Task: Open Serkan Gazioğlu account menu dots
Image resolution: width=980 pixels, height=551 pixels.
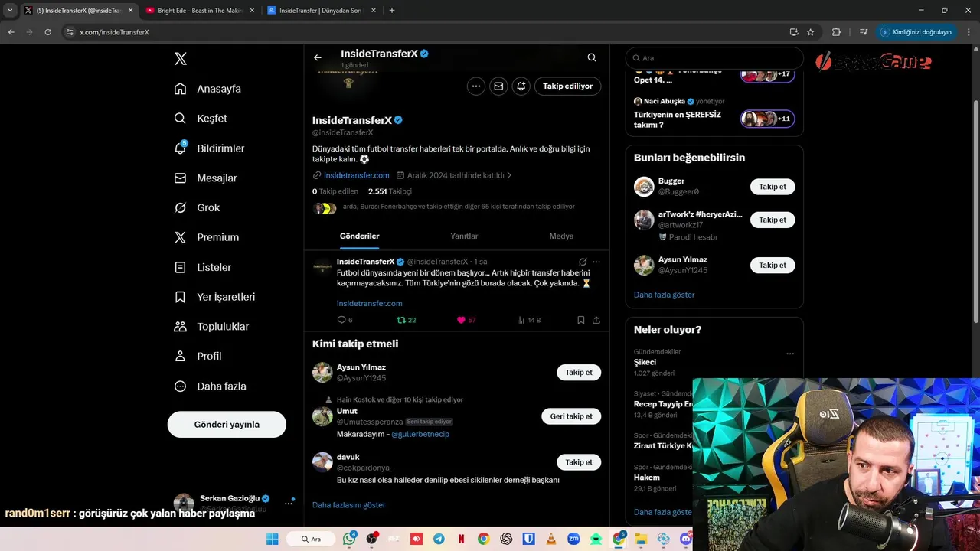Action: [x=289, y=503]
